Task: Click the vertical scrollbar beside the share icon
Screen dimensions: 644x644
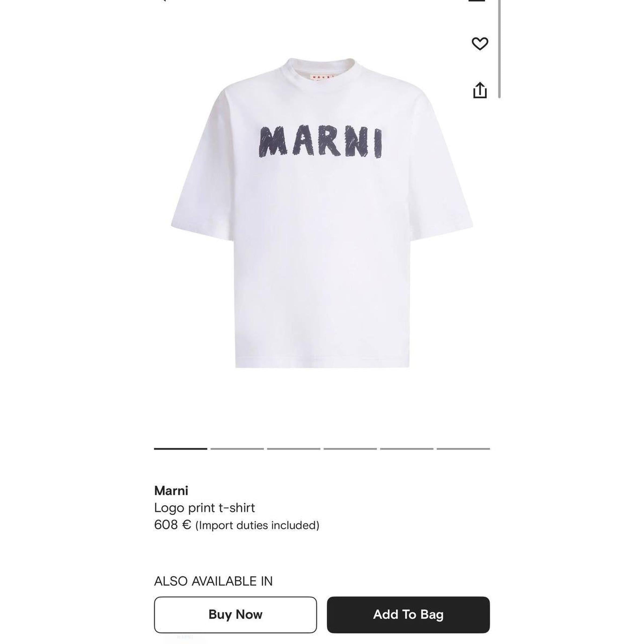Action: coord(499,49)
